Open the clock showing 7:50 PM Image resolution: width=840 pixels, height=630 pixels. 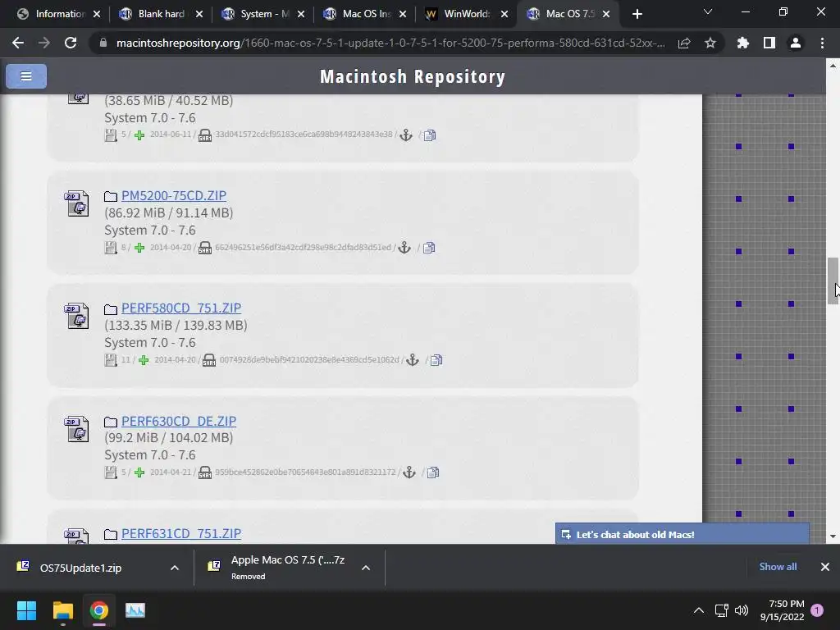coord(782,610)
